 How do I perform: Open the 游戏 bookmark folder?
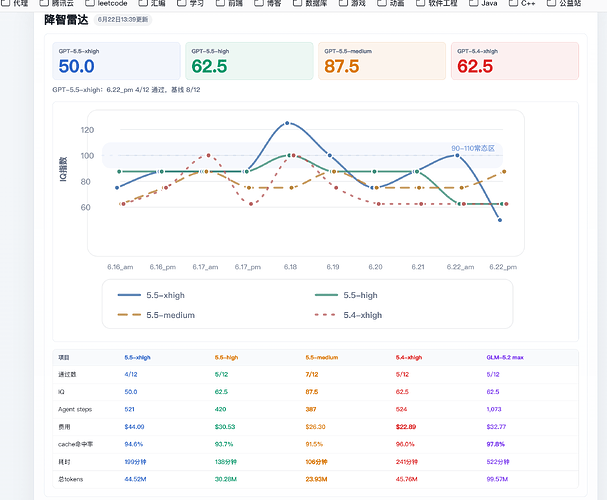coord(352,3)
